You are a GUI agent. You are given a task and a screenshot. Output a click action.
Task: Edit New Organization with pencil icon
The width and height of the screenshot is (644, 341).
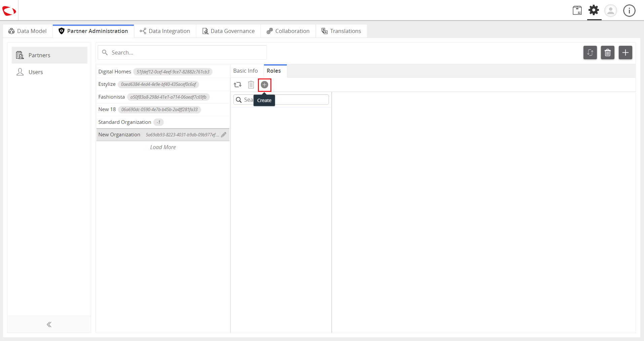click(x=224, y=135)
